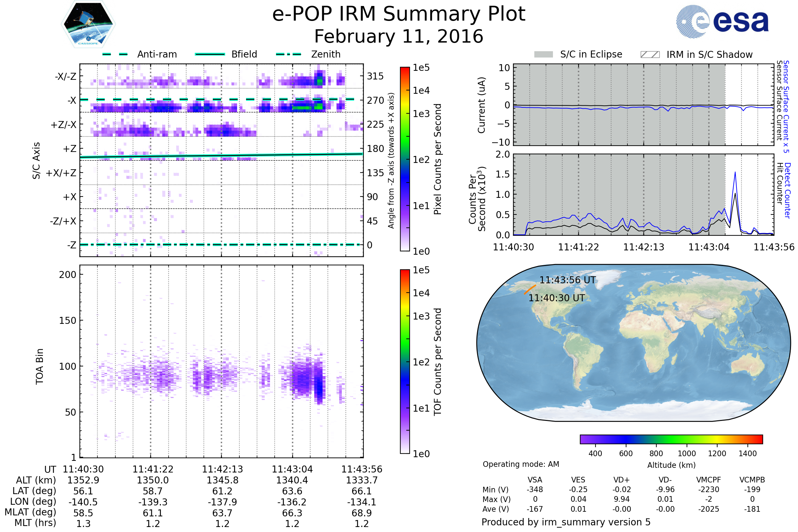Click the gray S/C in Eclipse legend patch
798x532 pixels.
[x=543, y=55]
